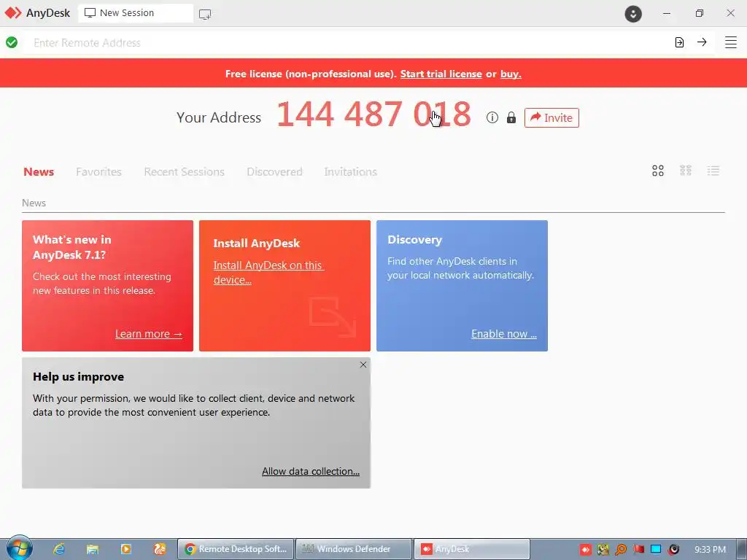
Task: Click the Discovery card title
Action: (414, 239)
